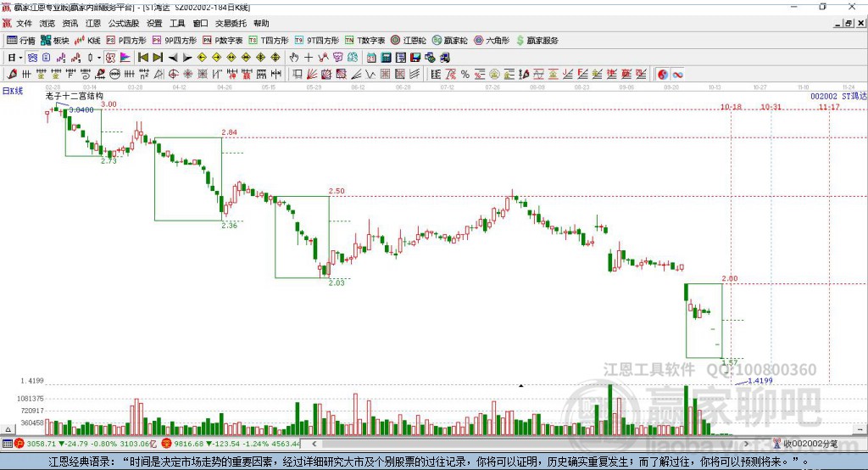Click the black left arrow icon
The image size is (868, 470).
(x=173, y=58)
